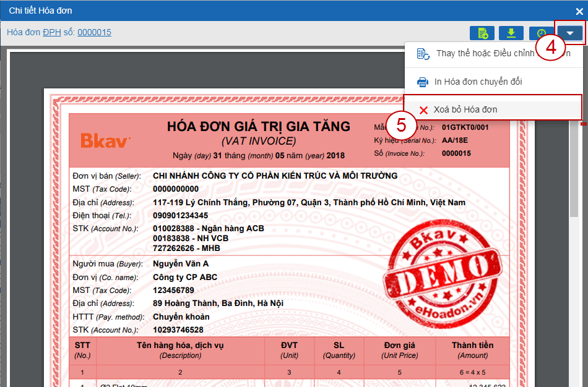Click the replace/adjust document icon in the menu
Viewport: 588px width, 387px height.
tap(423, 54)
